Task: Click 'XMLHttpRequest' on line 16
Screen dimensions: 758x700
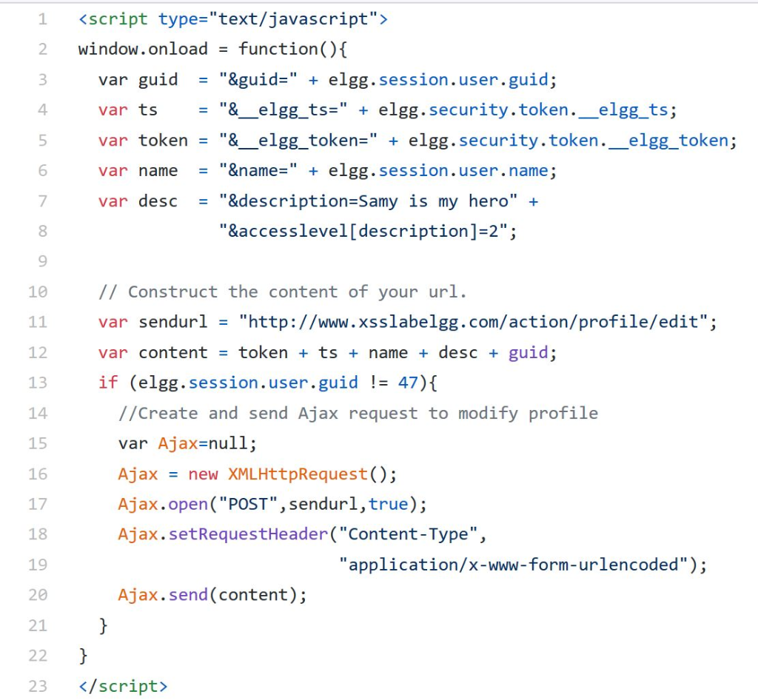Action: 298,474
